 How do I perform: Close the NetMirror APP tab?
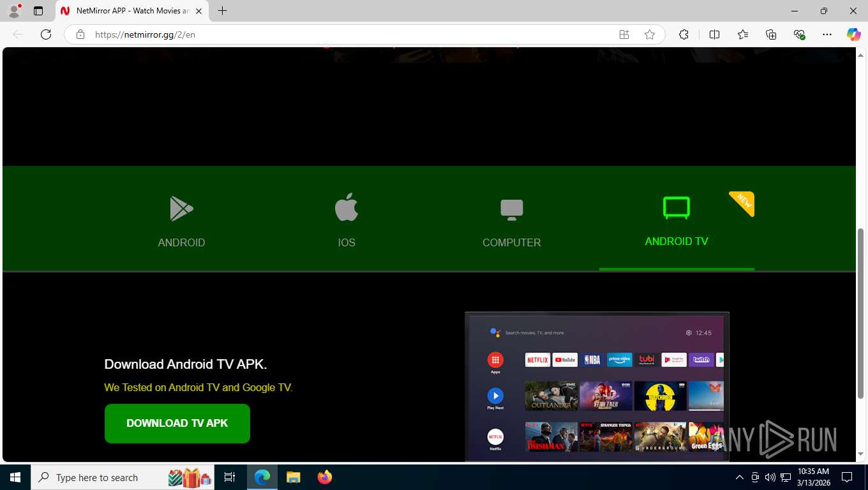(199, 11)
